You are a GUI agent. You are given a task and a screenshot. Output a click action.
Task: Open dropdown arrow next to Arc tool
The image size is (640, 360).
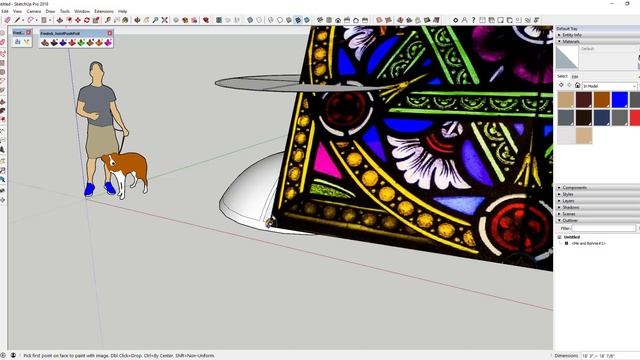click(36, 20)
